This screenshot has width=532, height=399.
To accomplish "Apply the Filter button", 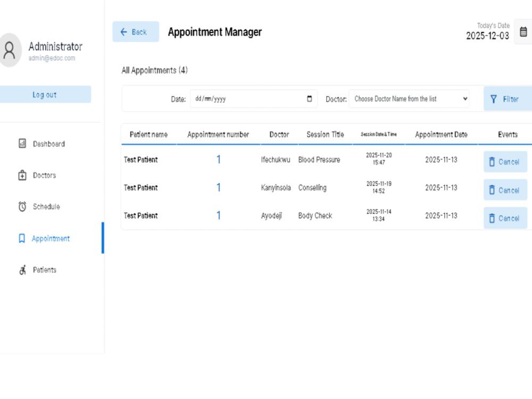I will [508, 99].
